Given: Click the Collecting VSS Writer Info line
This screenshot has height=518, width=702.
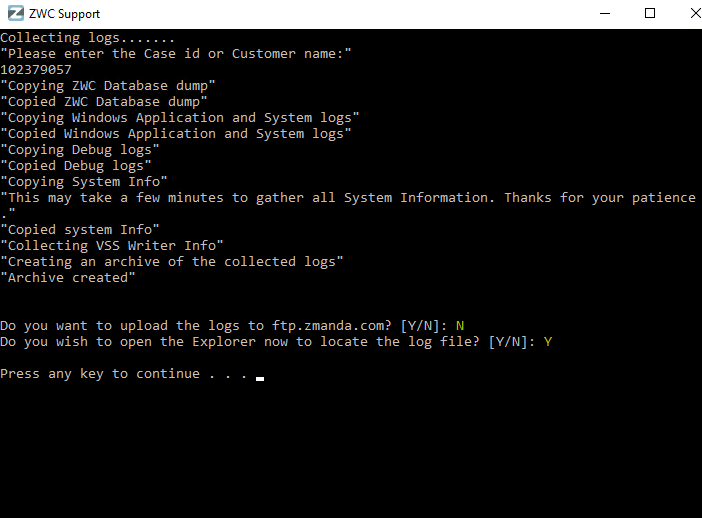Looking at the screenshot, I should tap(112, 246).
